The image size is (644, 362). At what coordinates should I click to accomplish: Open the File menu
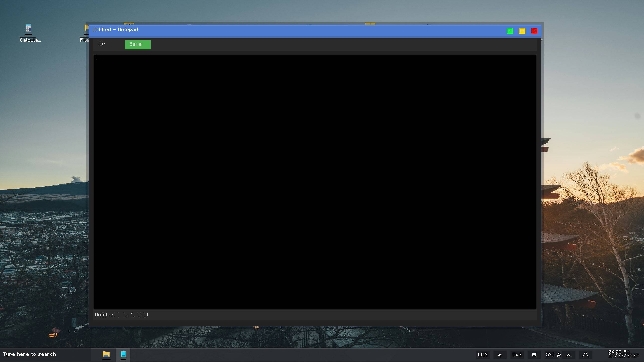pyautogui.click(x=100, y=44)
